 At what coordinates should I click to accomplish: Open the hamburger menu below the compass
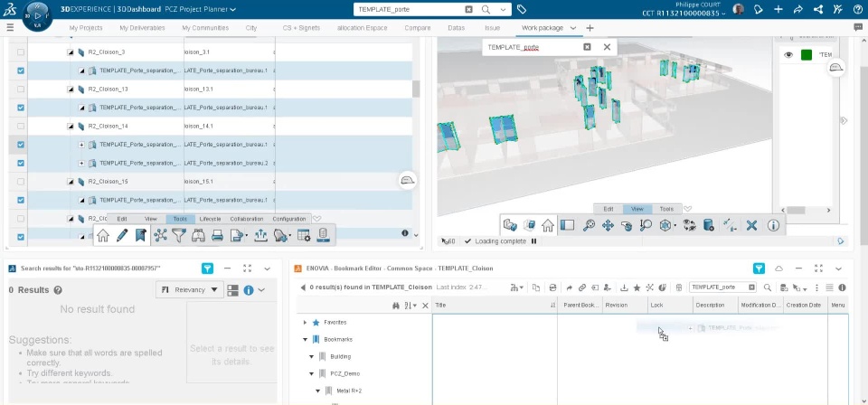[x=10, y=27]
